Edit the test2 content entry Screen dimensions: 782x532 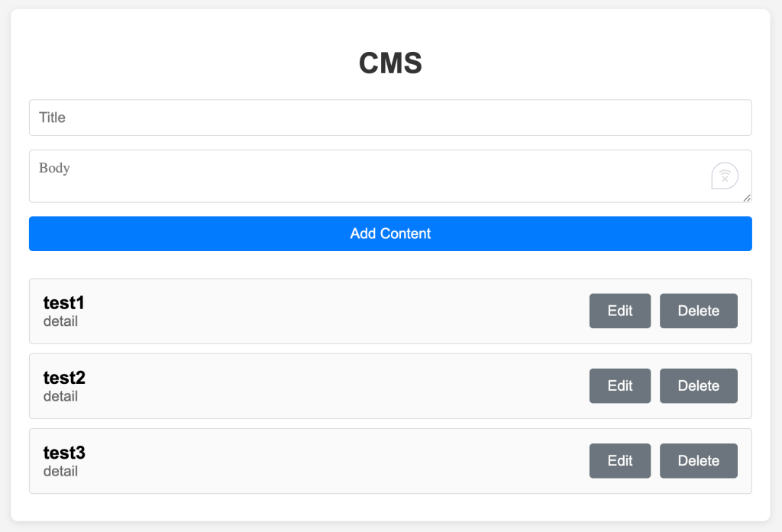tap(619, 385)
